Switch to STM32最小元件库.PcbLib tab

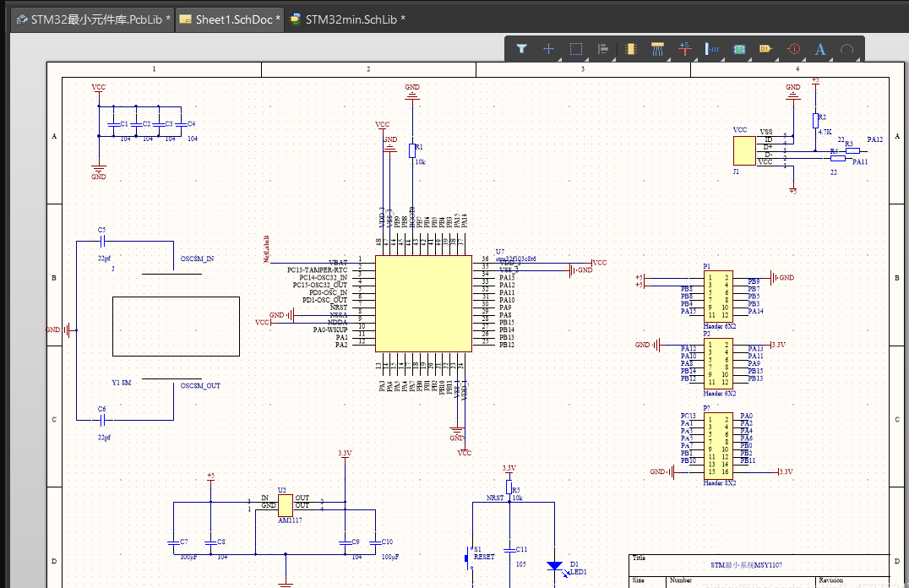(x=93, y=19)
